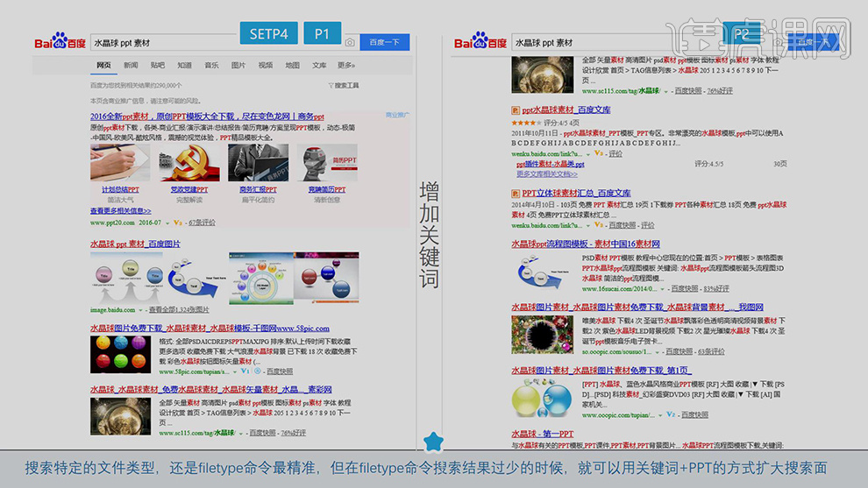Open 水晶球 ppt 素材_百度图片 result
The image size is (868, 488).
coord(135,244)
